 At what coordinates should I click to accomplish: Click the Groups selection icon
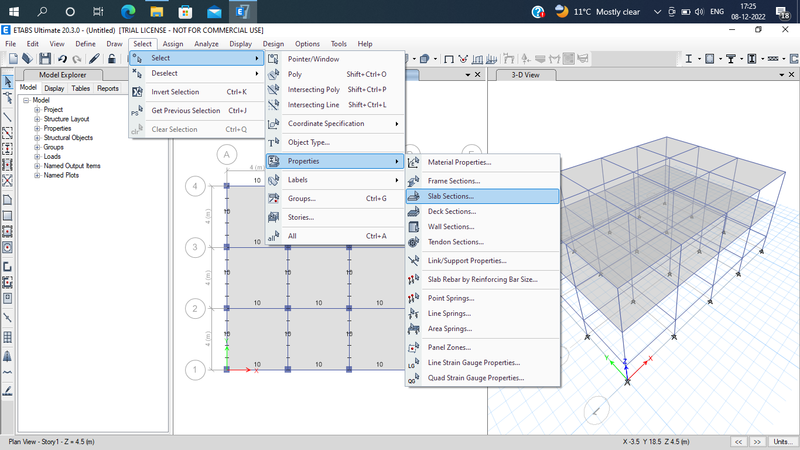click(x=273, y=198)
